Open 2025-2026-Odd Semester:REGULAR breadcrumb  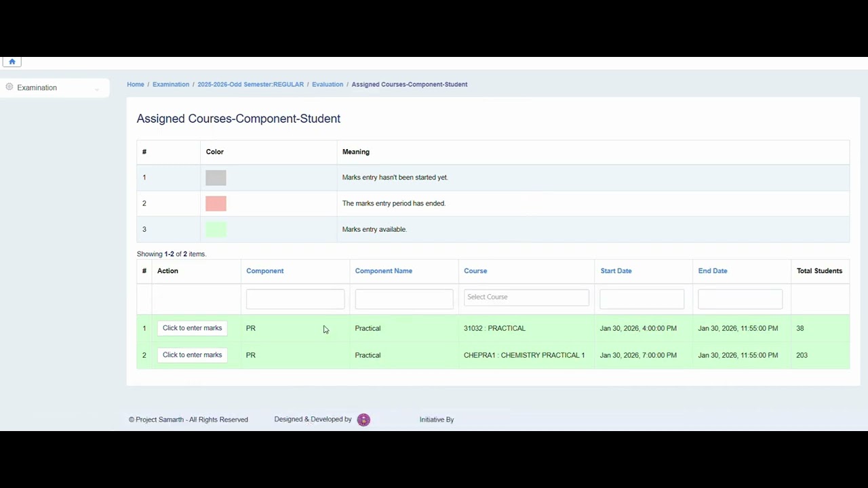(251, 85)
